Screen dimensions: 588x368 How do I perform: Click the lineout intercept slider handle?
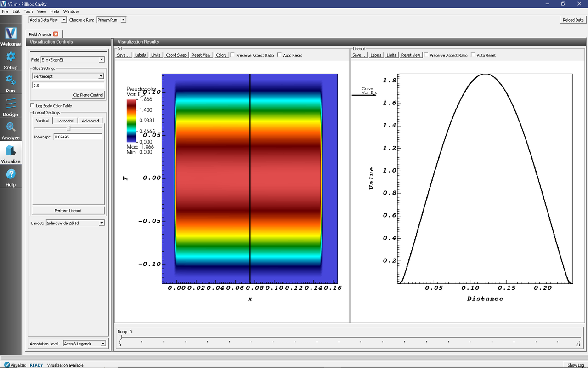pyautogui.click(x=69, y=128)
